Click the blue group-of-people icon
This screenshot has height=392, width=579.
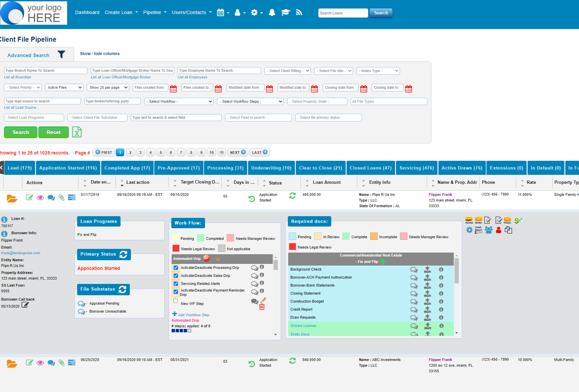[489, 230]
